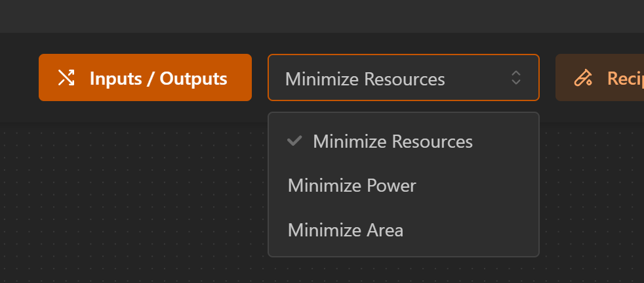The image size is (644, 283).
Task: Click the dotted canvas right of the dropdown list
Action: (x=590, y=197)
